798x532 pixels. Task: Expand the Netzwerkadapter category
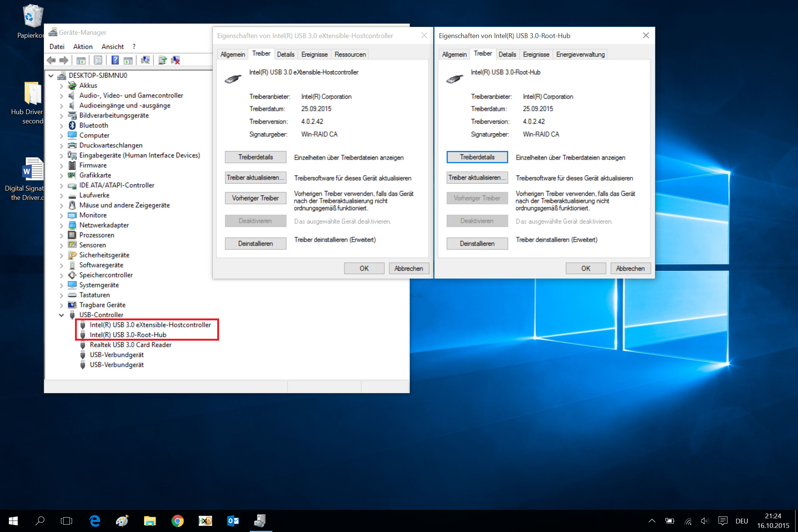(x=61, y=225)
